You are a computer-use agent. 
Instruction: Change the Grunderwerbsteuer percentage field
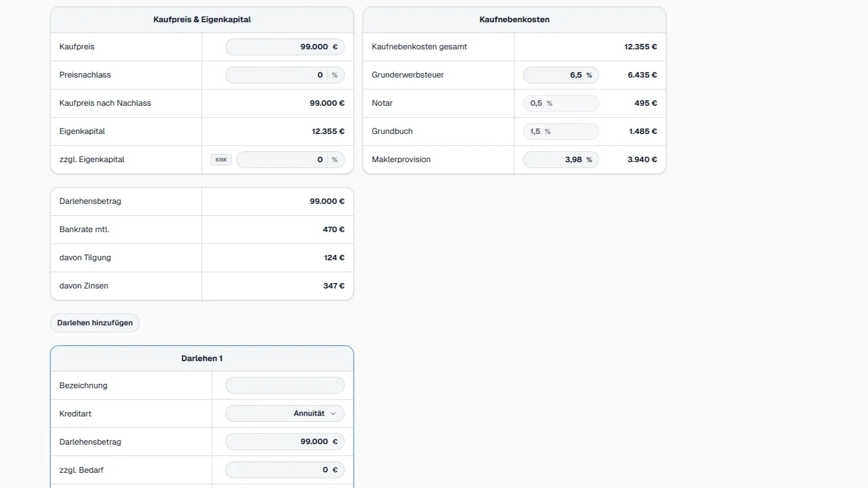561,75
